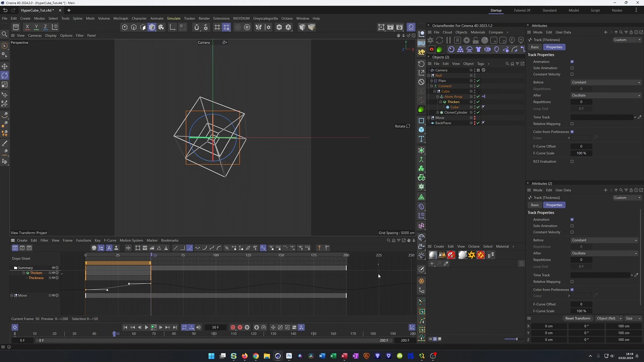Open the After Oscillate dropdown in upper Attributes panel
Viewport: 644px width, 362px height.
coord(606,95)
